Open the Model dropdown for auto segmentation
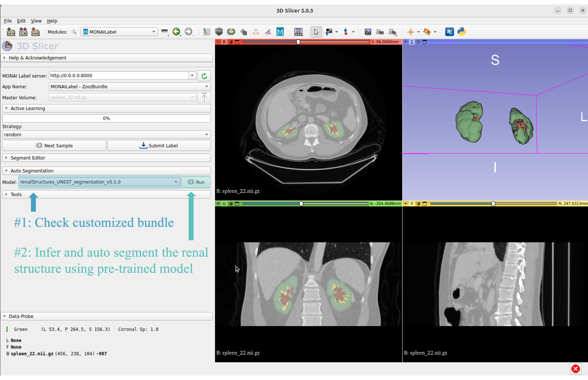Viewport: 588px width, 380px height. coord(99,182)
